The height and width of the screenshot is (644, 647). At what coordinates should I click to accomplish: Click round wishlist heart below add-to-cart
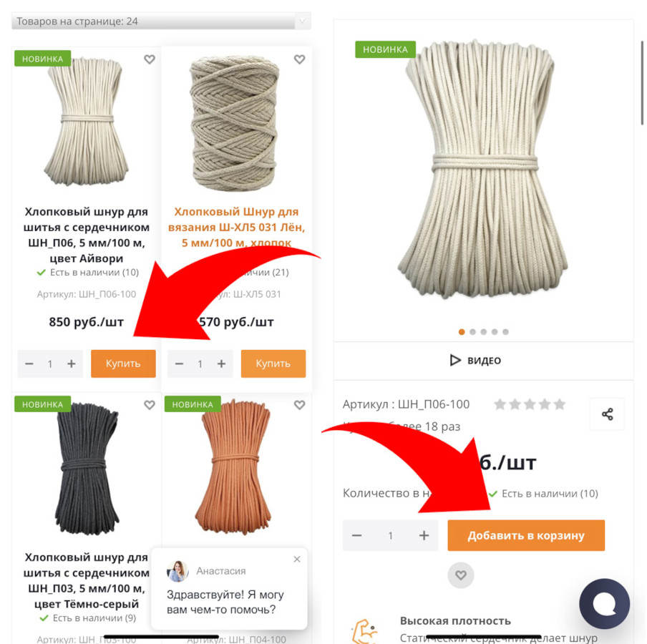coord(461,575)
